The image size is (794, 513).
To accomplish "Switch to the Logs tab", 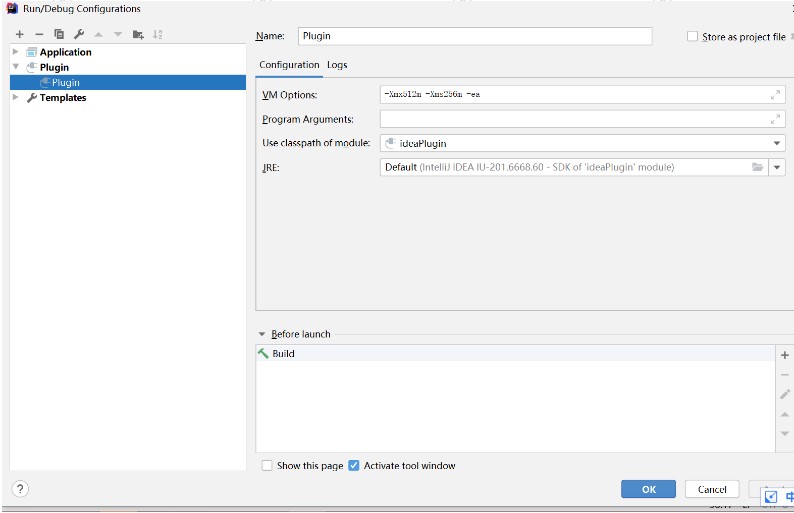I will click(337, 65).
